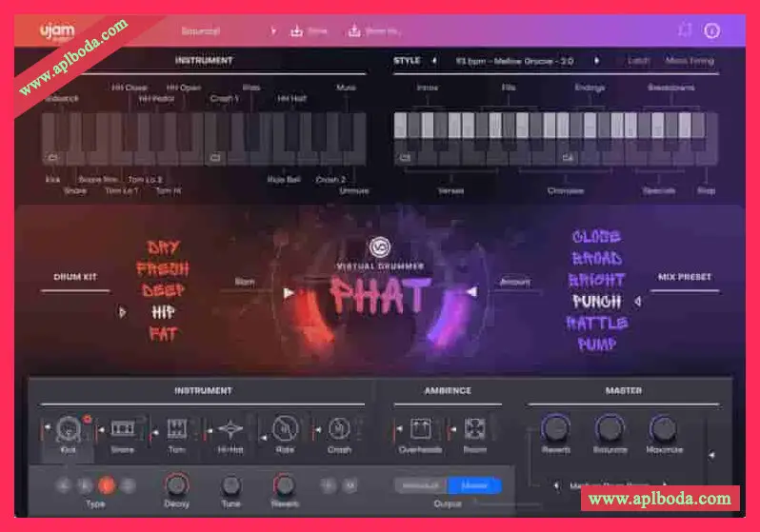The width and height of the screenshot is (760, 532).
Task: Choose the HIP drum kit
Action: coord(163,312)
